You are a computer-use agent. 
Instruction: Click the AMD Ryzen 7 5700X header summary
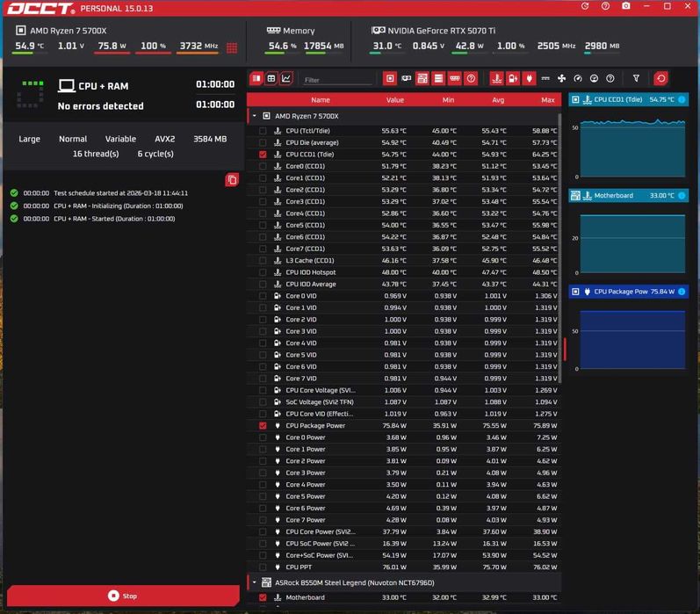(61, 31)
